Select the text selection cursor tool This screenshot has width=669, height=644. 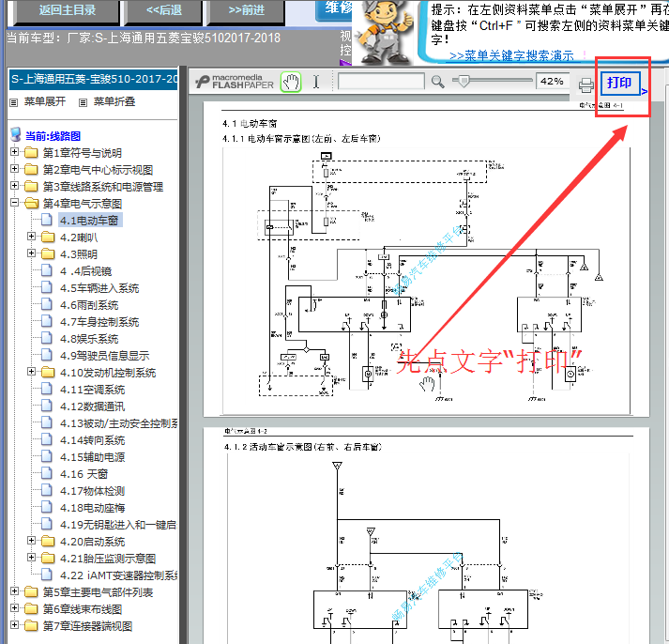coord(316,82)
